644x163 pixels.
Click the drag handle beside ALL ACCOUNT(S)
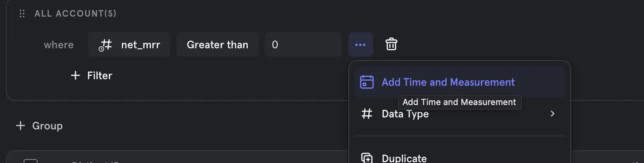tap(22, 14)
